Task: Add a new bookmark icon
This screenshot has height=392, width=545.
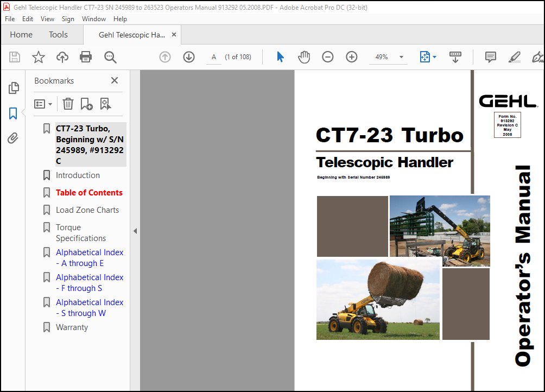Action: pos(86,104)
